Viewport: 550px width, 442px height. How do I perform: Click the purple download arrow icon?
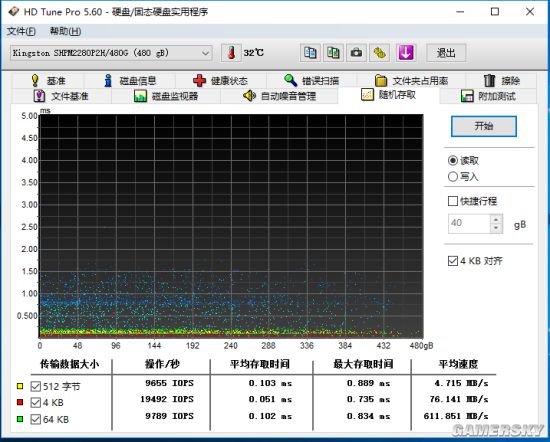pos(406,53)
